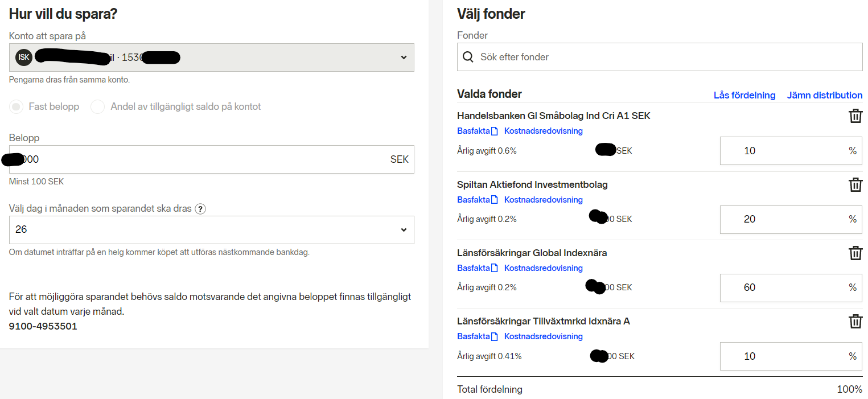Choose Andel av tillgängligt saldo radio option
The height and width of the screenshot is (399, 868).
point(98,106)
